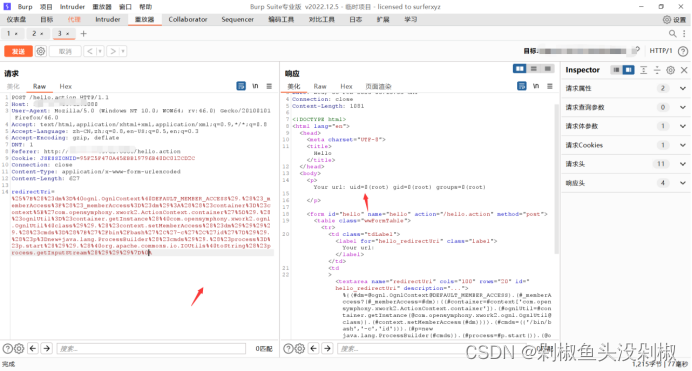Open tab options kebab menu
The width and height of the screenshot is (692, 371).
684,34
